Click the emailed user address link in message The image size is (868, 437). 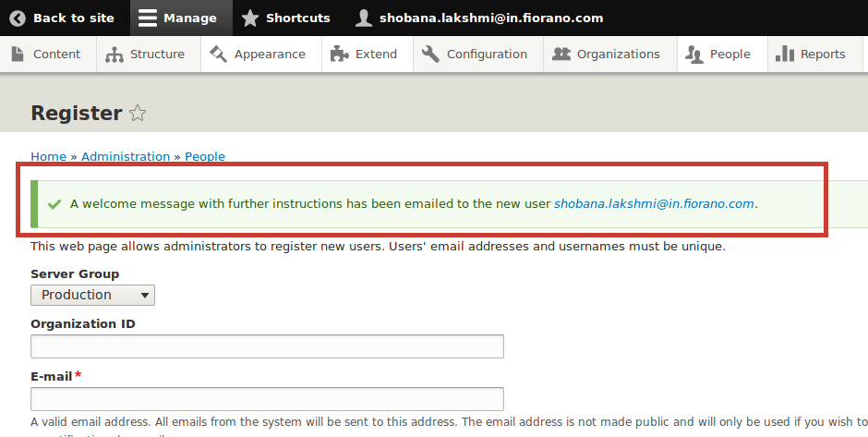coord(654,204)
